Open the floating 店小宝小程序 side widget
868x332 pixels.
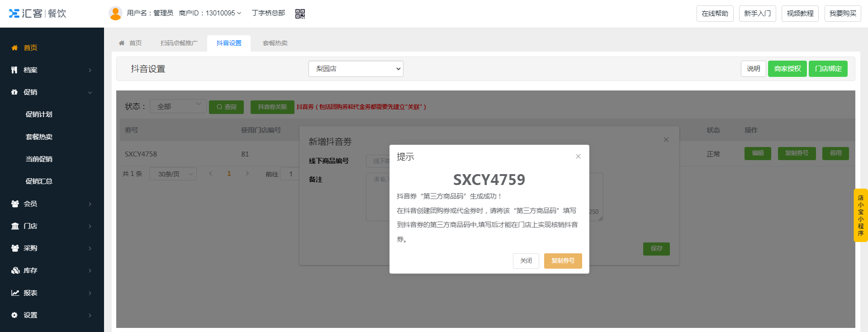[860, 215]
